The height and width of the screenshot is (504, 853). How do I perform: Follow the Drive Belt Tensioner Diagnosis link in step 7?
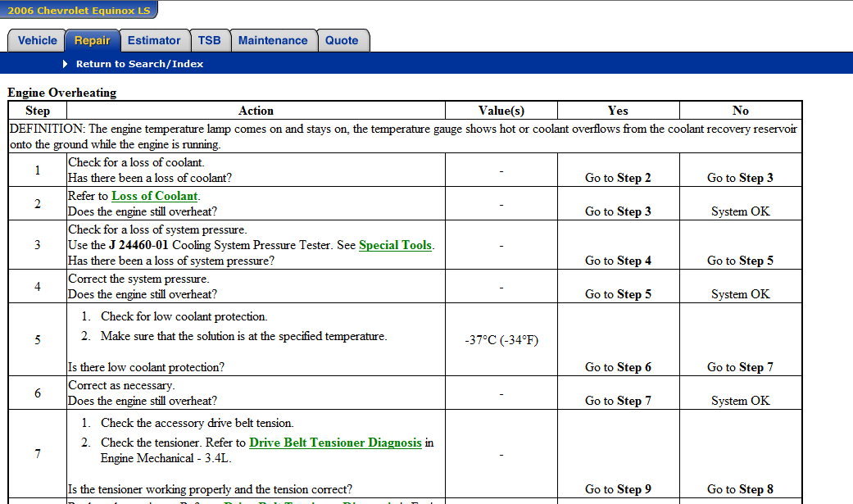coord(335,443)
